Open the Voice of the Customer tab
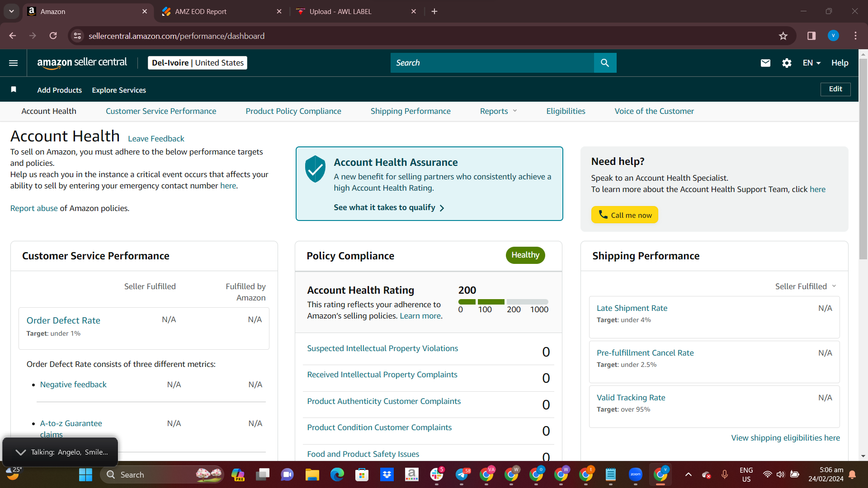This screenshot has width=868, height=488. [x=654, y=111]
